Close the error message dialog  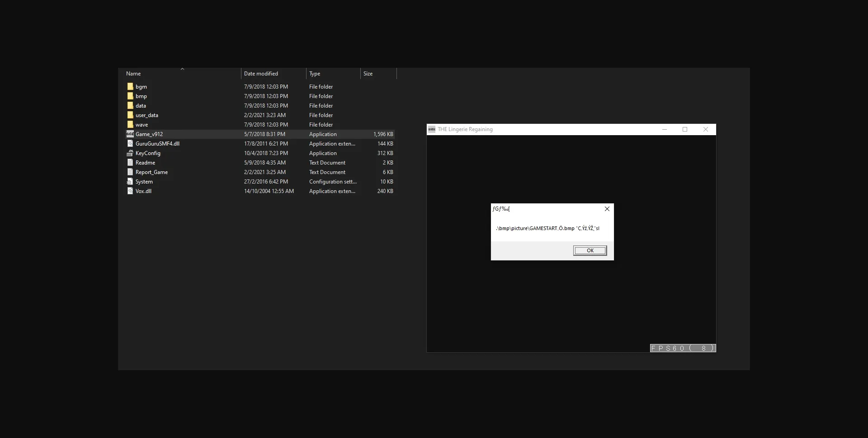(x=607, y=209)
